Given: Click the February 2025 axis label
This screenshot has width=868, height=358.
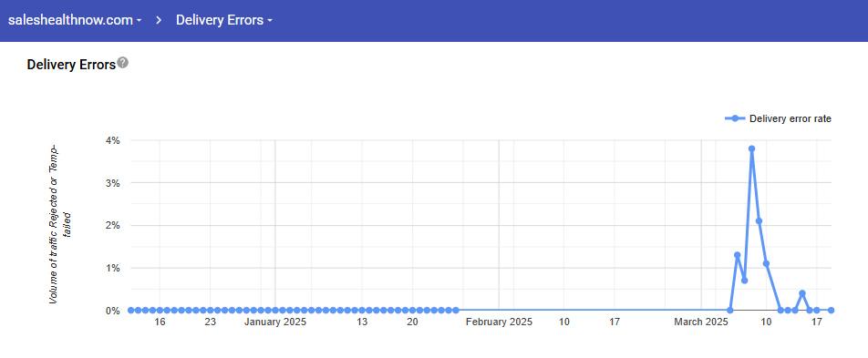Looking at the screenshot, I should 499,322.
